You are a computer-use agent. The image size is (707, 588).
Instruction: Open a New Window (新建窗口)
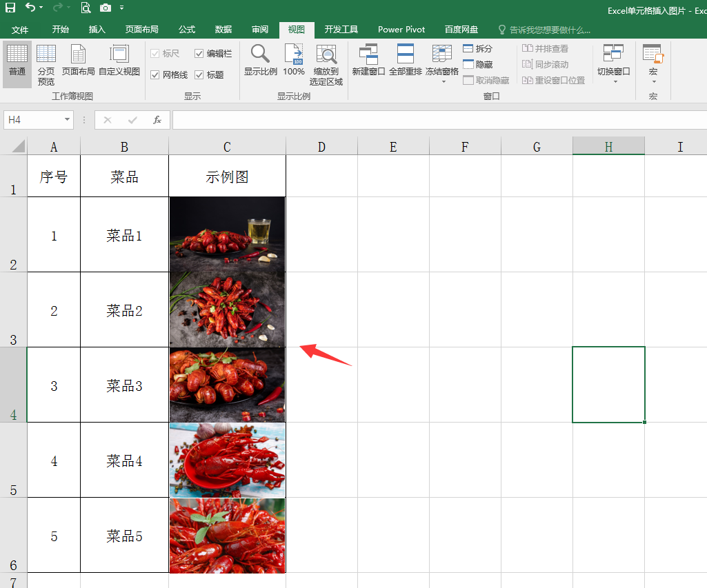[x=368, y=60]
